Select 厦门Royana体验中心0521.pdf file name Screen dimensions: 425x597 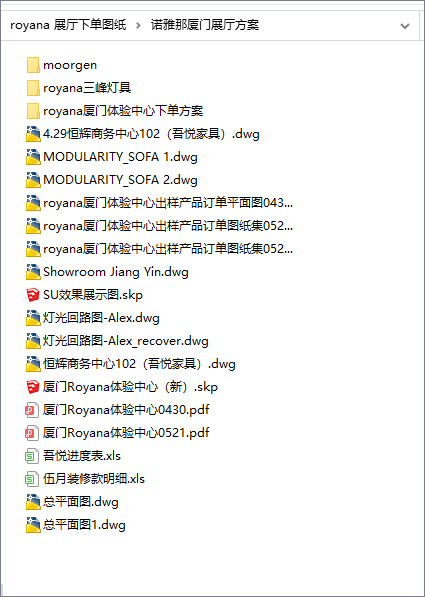[126, 433]
